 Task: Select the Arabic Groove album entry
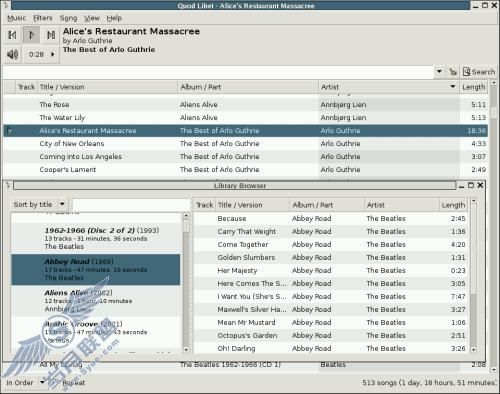[96, 332]
